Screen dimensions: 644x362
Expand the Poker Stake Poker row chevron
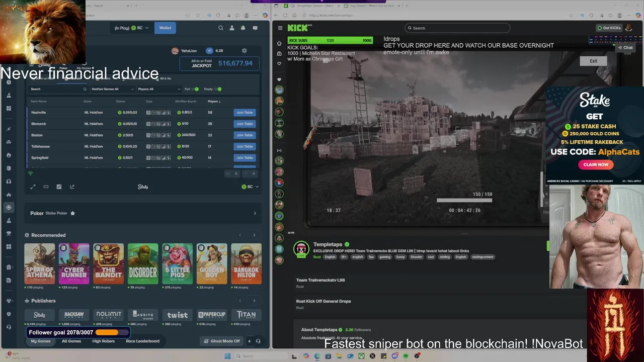[x=255, y=213]
